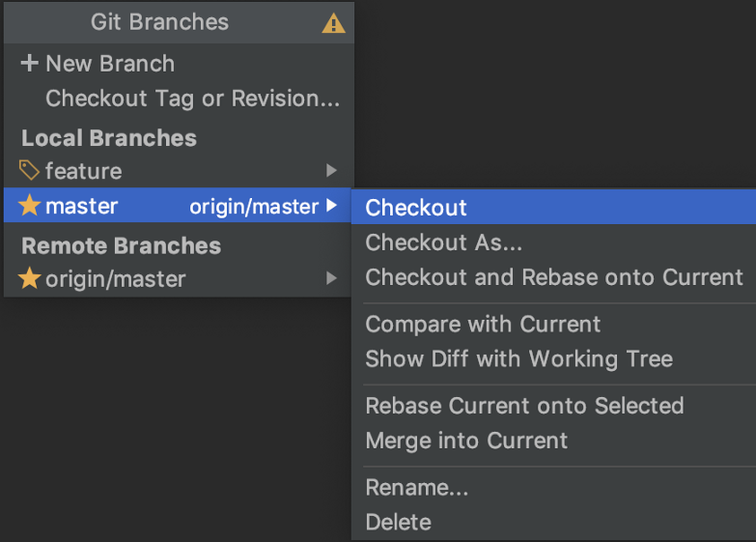Open Show Diff with Working Tree
The height and width of the screenshot is (542, 756).
pyautogui.click(x=518, y=358)
